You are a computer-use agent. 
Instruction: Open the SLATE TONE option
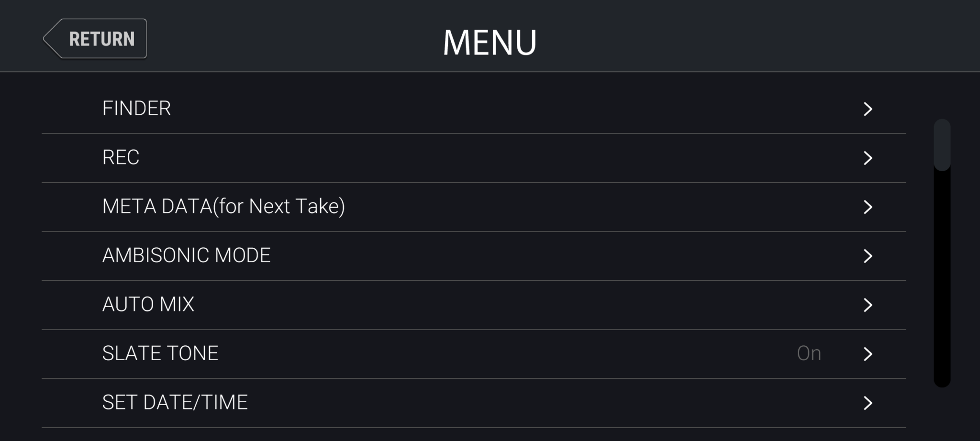point(160,353)
